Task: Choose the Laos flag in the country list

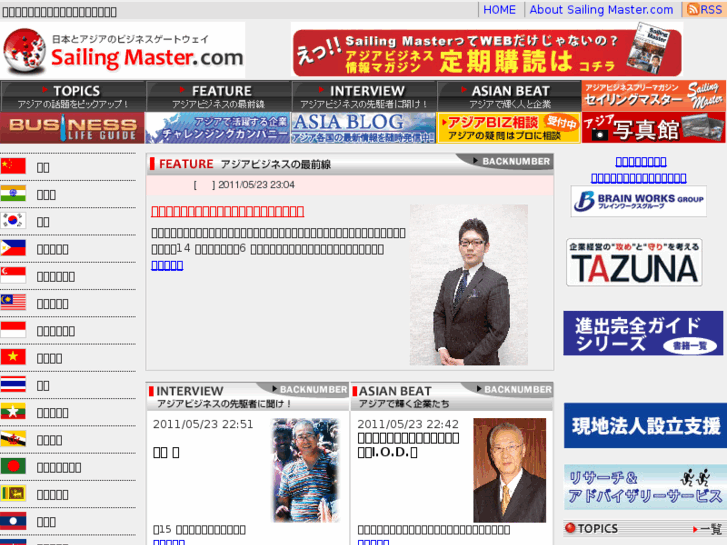Action: click(13, 521)
